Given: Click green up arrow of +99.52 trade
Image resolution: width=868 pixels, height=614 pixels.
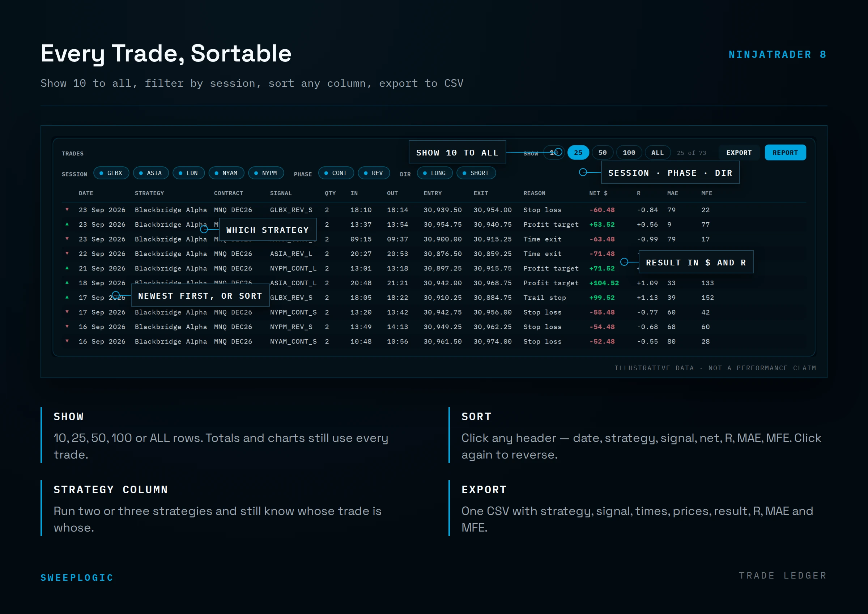Looking at the screenshot, I should (67, 297).
